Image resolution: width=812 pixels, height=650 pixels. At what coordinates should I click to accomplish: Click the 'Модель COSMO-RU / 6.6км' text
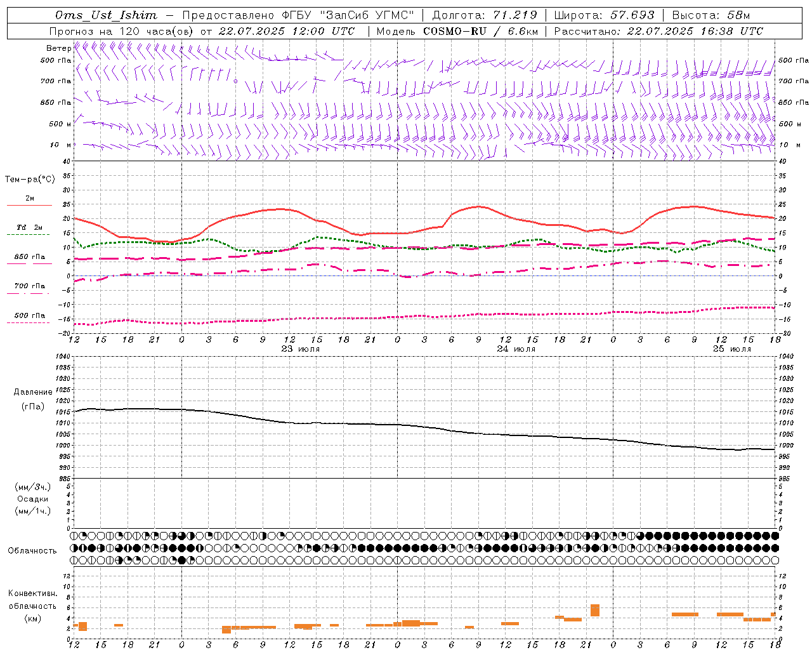[x=458, y=31]
